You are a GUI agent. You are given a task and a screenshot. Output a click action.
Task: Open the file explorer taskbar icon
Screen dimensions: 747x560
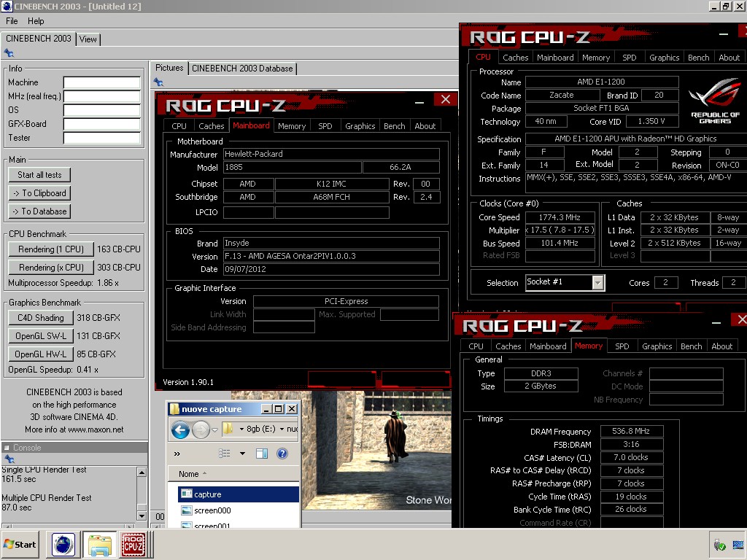point(99,545)
